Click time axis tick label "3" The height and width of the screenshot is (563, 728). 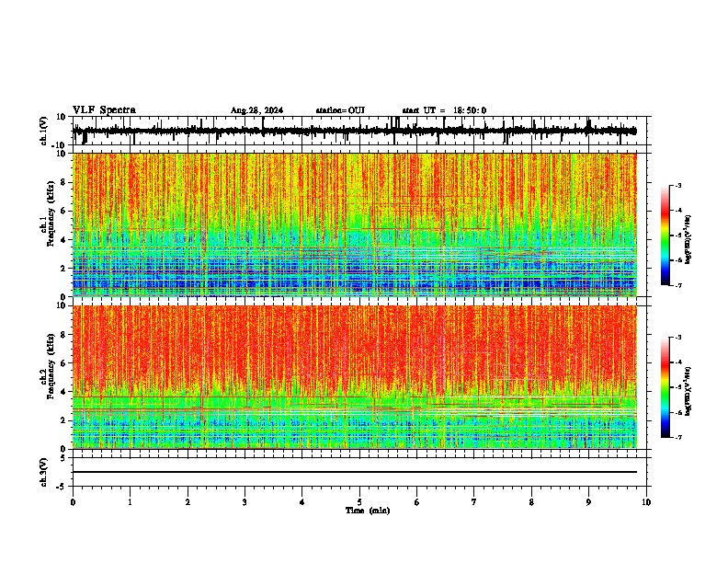pos(245,502)
